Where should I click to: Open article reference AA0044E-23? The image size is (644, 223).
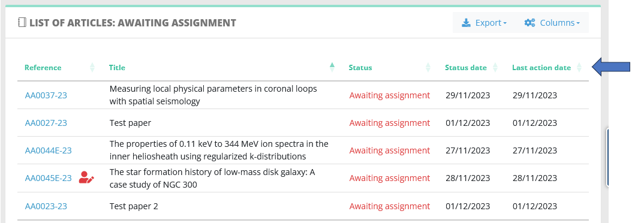(x=49, y=150)
